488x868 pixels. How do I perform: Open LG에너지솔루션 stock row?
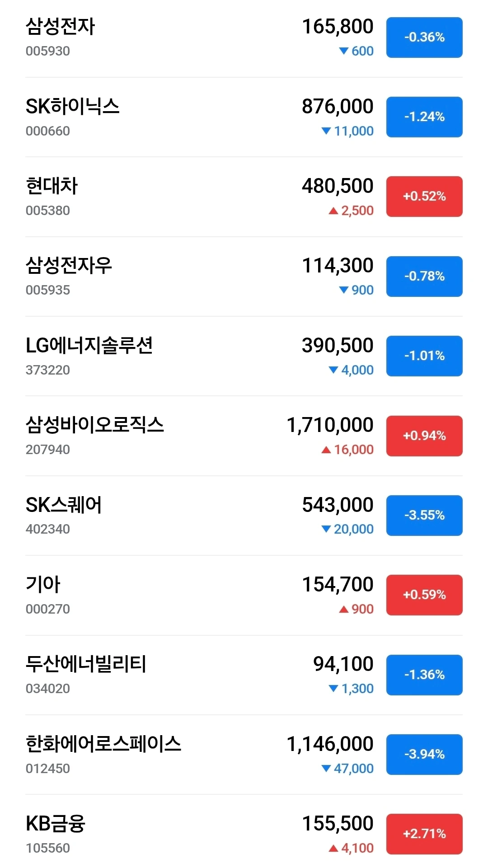[244, 357]
